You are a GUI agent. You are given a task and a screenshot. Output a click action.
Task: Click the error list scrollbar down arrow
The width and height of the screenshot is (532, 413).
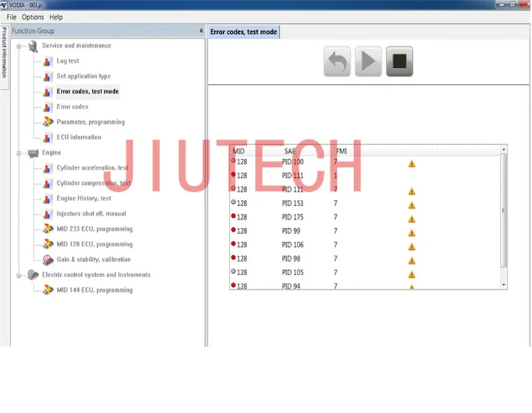click(x=503, y=285)
